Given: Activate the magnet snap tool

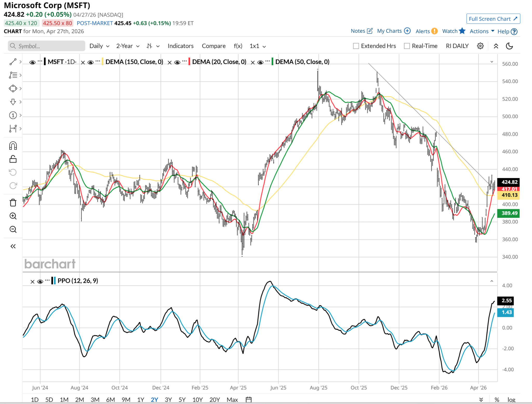Looking at the screenshot, I should 13,146.
